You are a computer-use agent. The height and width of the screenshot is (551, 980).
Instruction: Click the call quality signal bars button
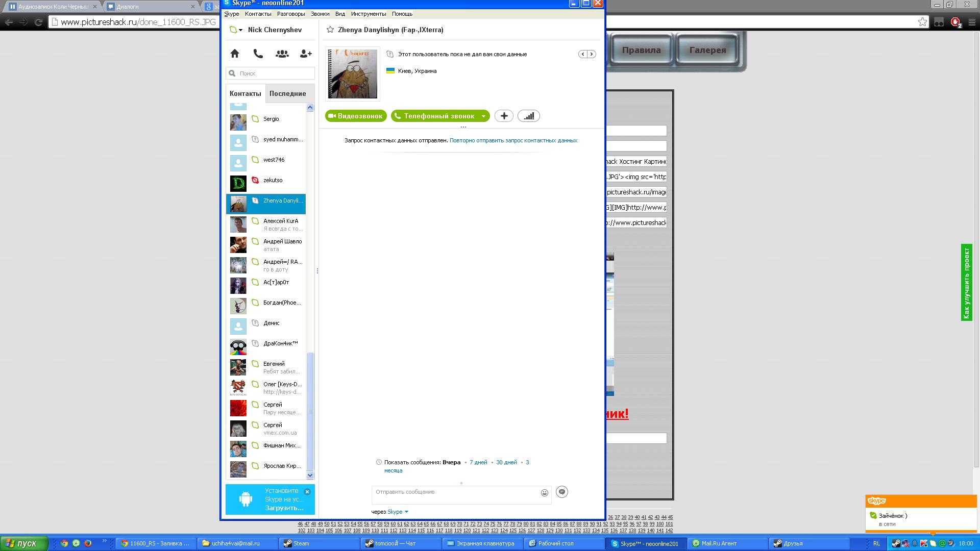pos(529,116)
